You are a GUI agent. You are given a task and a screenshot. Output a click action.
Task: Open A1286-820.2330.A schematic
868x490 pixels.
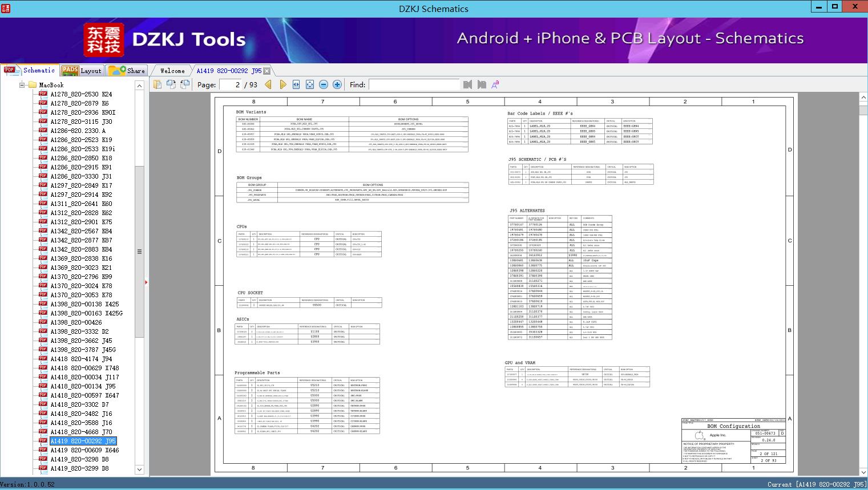coord(78,131)
